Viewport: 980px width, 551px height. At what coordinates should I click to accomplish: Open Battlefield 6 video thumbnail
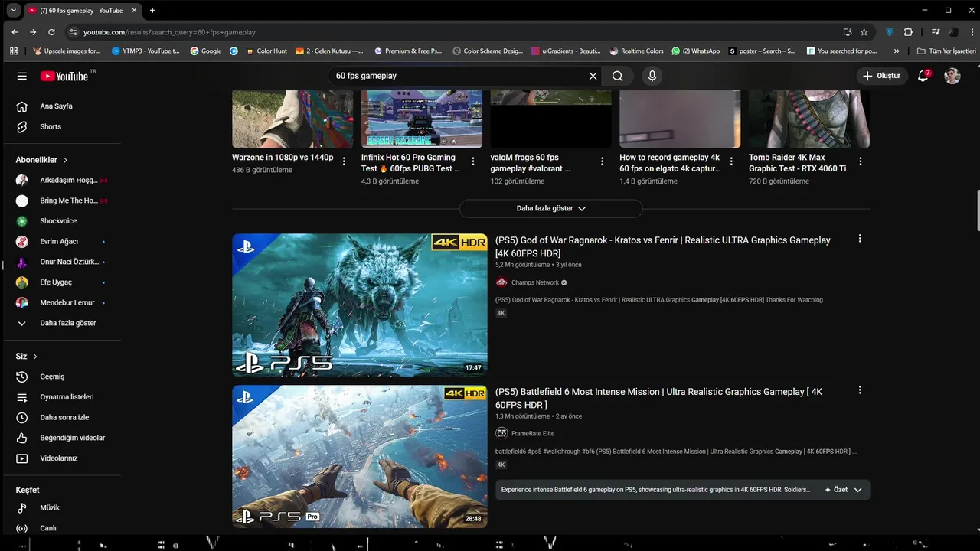pos(360,457)
